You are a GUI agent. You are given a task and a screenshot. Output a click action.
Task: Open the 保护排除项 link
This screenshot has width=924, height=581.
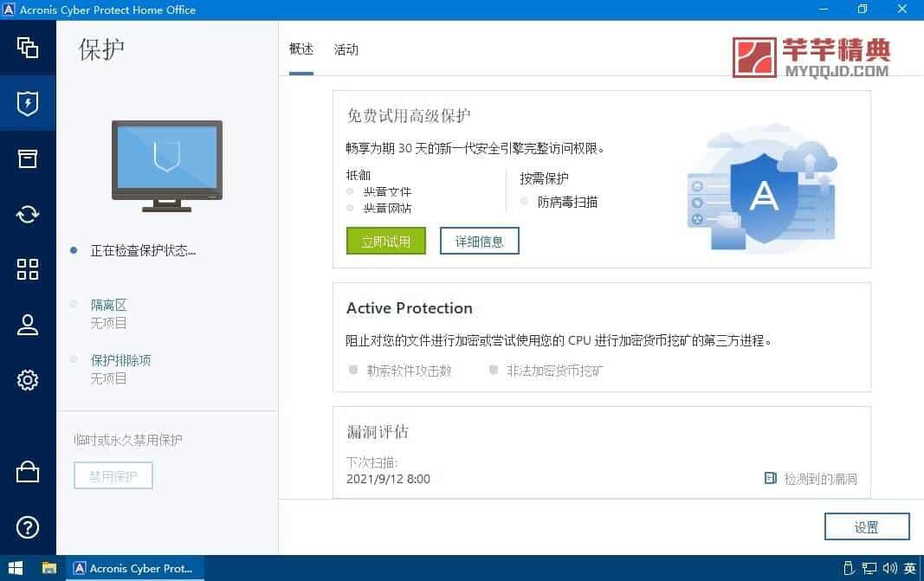pos(120,360)
